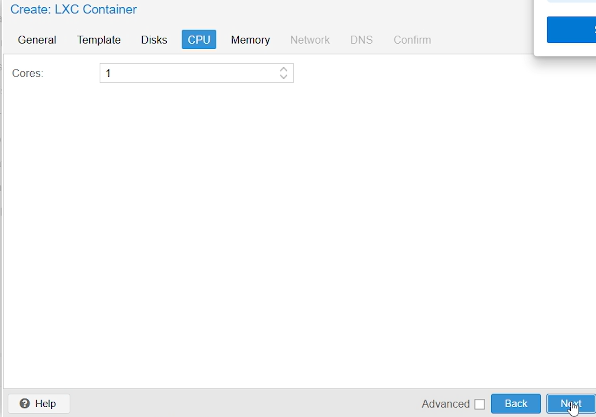The width and height of the screenshot is (596, 417).
Task: Click the disabled DNS tab
Action: [361, 40]
